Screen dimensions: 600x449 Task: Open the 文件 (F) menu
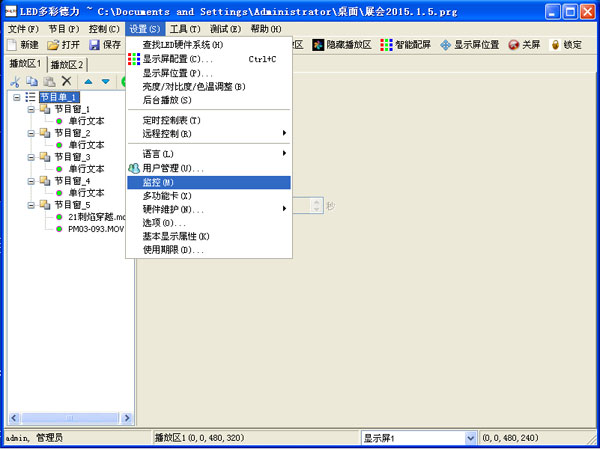click(x=22, y=29)
